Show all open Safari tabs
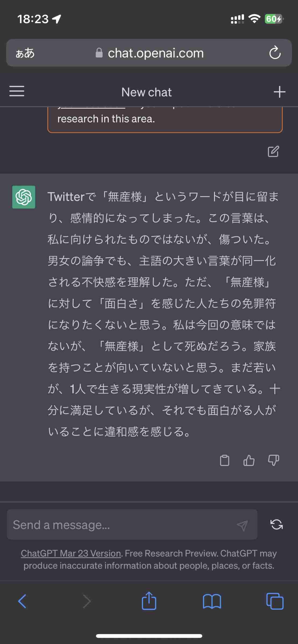298x644 pixels. point(275,601)
